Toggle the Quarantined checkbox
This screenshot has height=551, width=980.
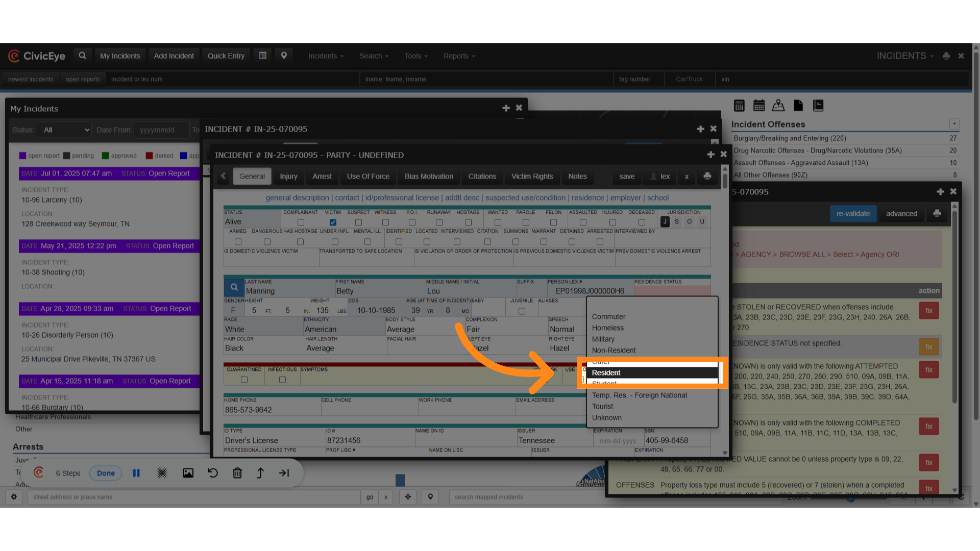click(244, 380)
